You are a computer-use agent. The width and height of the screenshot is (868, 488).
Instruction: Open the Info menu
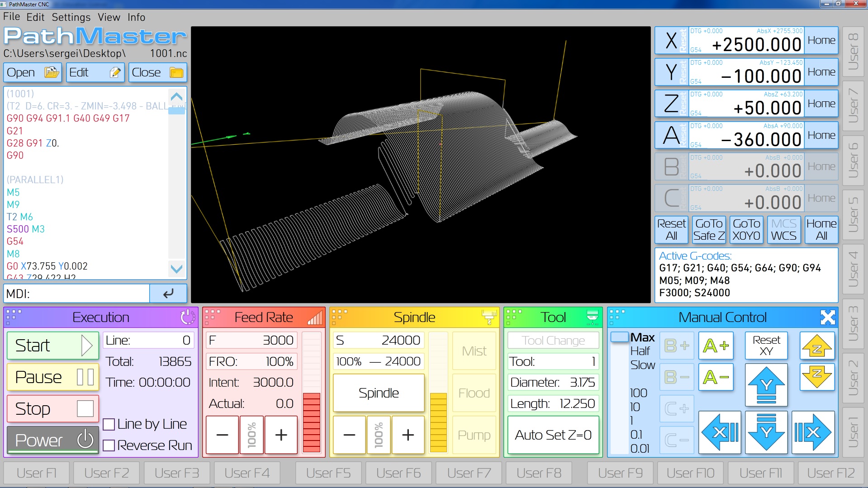tap(136, 17)
